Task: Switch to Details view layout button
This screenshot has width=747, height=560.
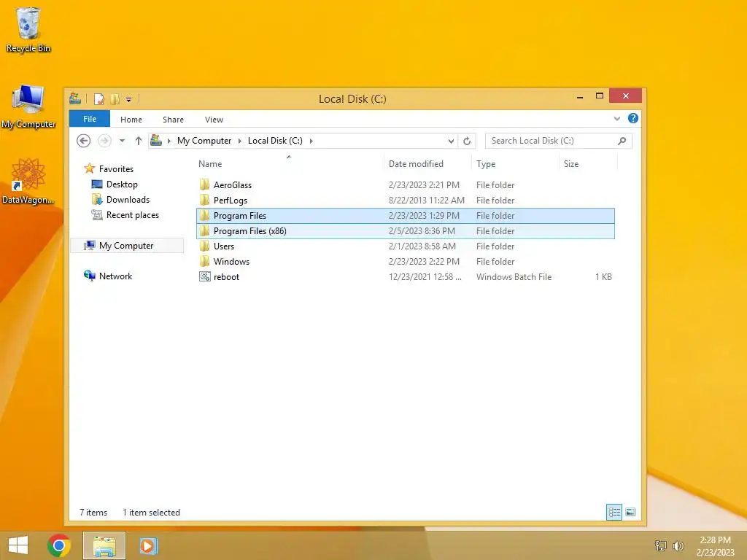Action: (x=614, y=513)
